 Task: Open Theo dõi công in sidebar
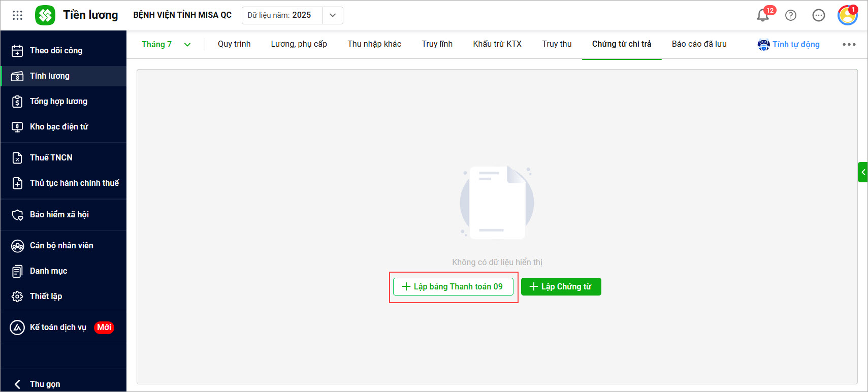[x=63, y=51]
